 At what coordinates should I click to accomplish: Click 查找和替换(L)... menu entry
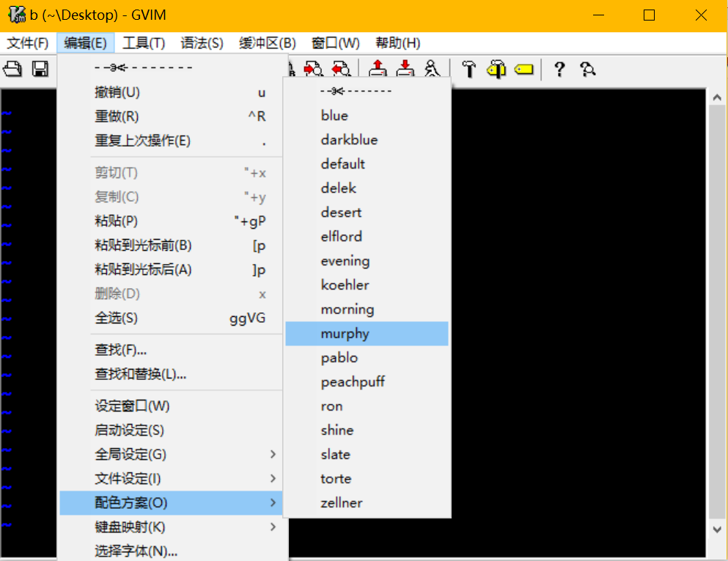141,374
